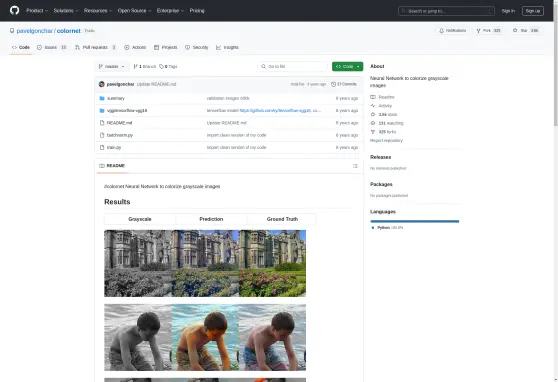Switch to the Pull requests tab
558x382 pixels.
pos(95,47)
